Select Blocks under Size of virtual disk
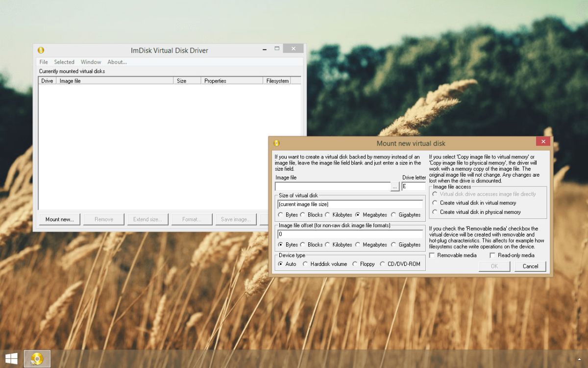The height and width of the screenshot is (368, 588). [x=312, y=215]
